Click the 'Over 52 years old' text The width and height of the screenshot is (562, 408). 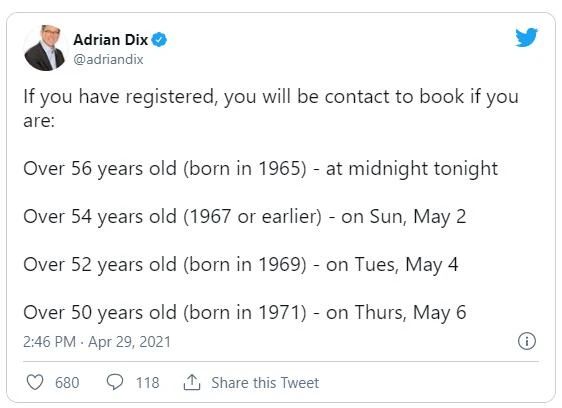(100, 265)
